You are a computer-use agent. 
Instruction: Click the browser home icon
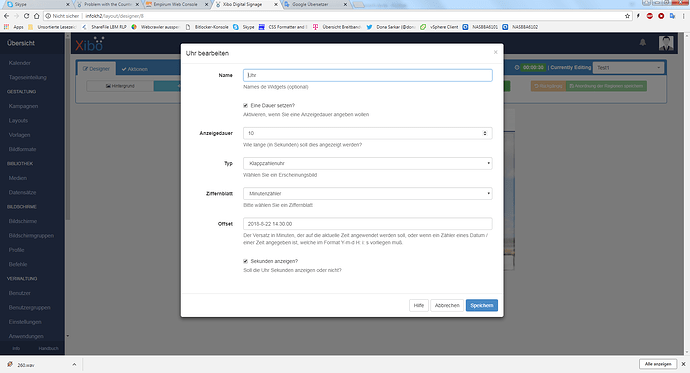(37, 16)
